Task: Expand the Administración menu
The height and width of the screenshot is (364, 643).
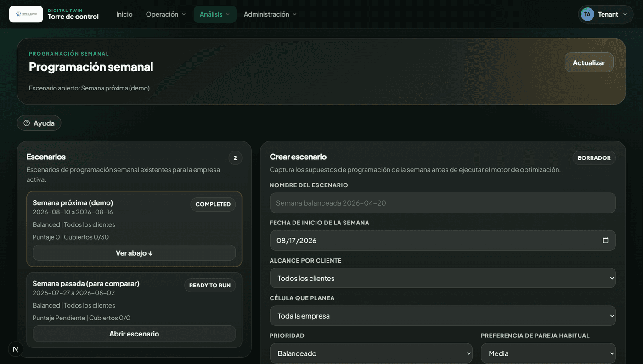Action: pos(270,14)
